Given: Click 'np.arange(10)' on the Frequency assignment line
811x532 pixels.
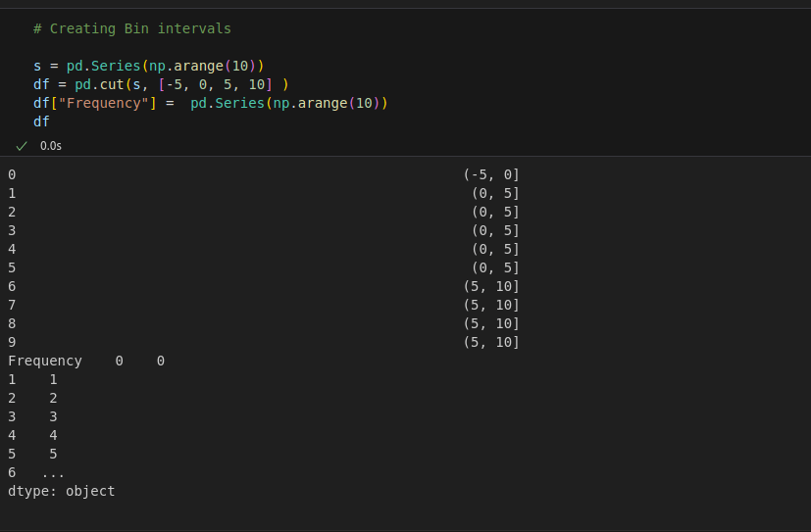Looking at the screenshot, I should pos(326,103).
